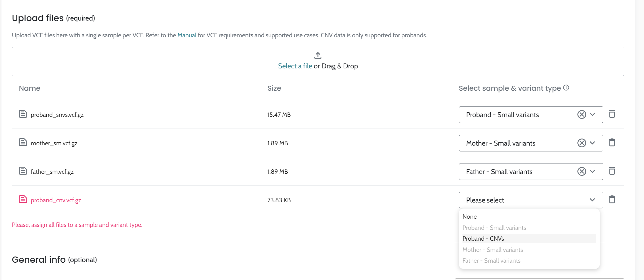Delete the mother_sm.vcf.gz file row

(x=612, y=143)
